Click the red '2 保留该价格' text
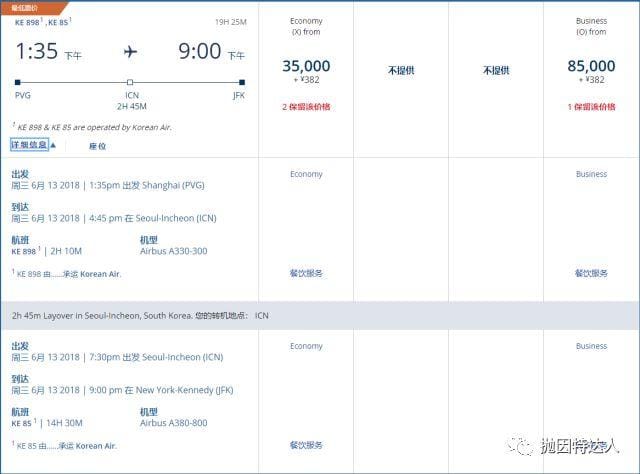The width and height of the screenshot is (640, 474). (306, 107)
